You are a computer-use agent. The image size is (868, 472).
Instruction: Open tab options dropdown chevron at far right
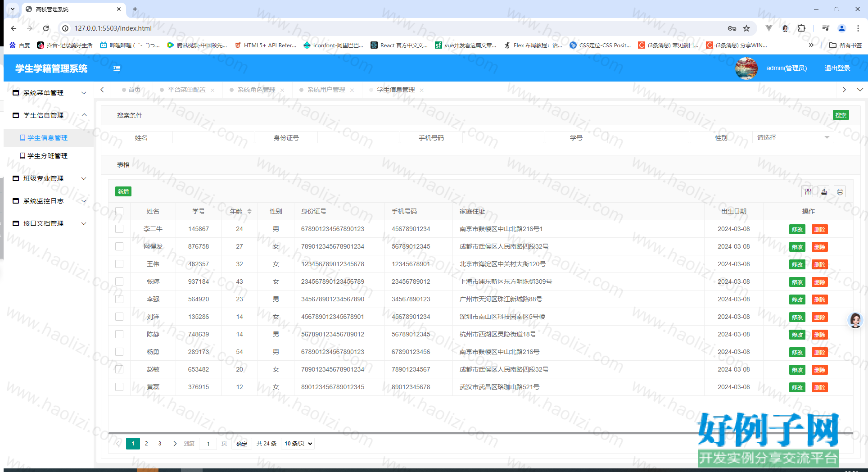[860, 90]
